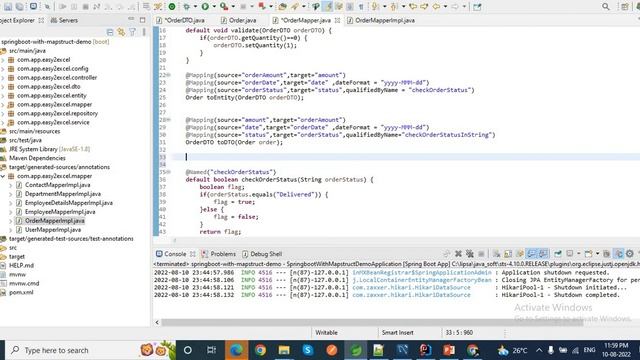
Task: Click Remove All Terminated Launches in Console
Action: pos(470,254)
